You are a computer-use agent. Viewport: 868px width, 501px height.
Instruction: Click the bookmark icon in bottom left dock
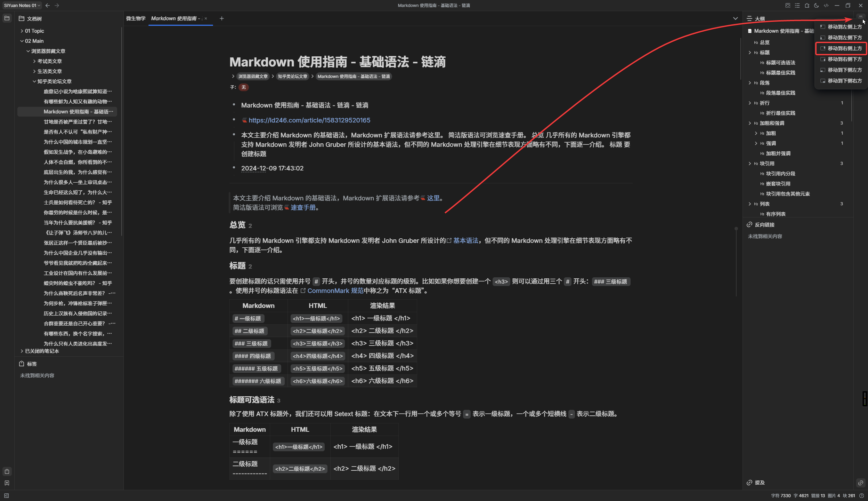(7, 483)
